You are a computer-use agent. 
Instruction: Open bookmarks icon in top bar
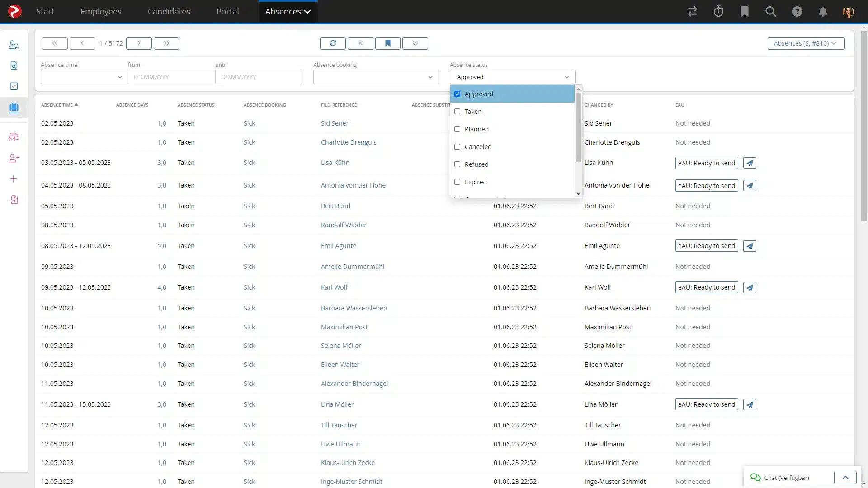(745, 11)
